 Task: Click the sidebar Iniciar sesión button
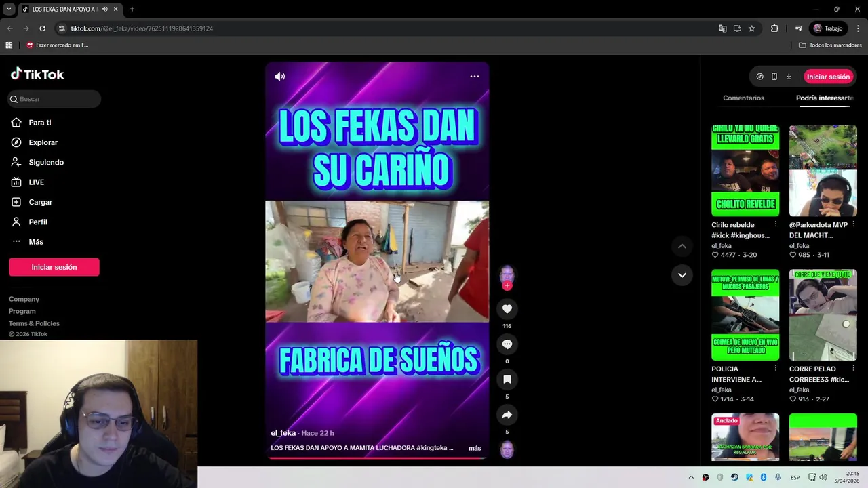point(54,267)
